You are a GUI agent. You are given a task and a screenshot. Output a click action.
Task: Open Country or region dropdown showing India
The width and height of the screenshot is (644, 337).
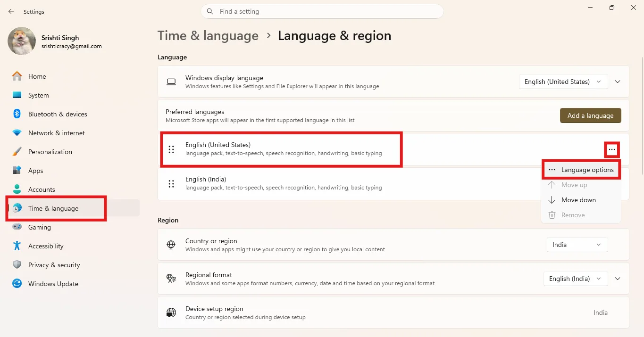[x=577, y=245]
